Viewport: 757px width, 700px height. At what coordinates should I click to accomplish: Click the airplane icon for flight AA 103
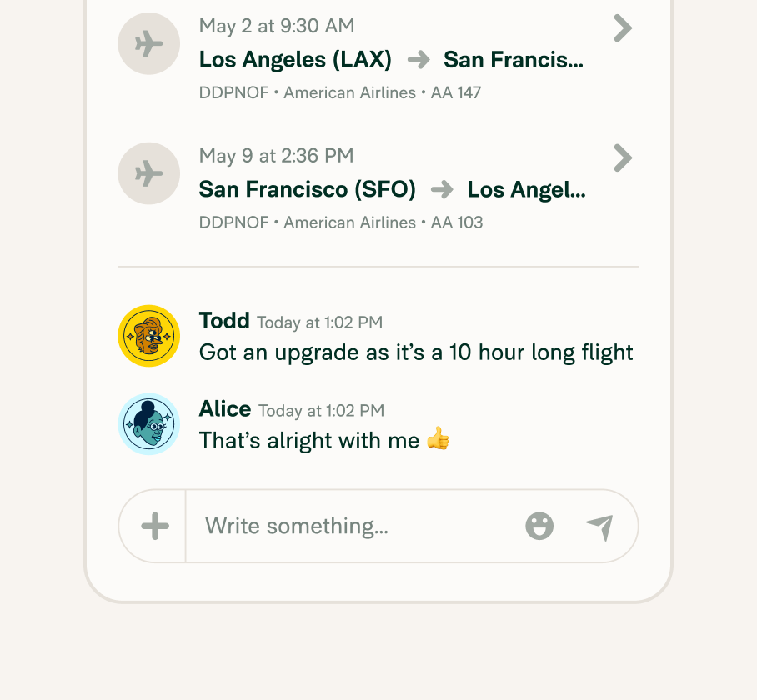coord(148,173)
